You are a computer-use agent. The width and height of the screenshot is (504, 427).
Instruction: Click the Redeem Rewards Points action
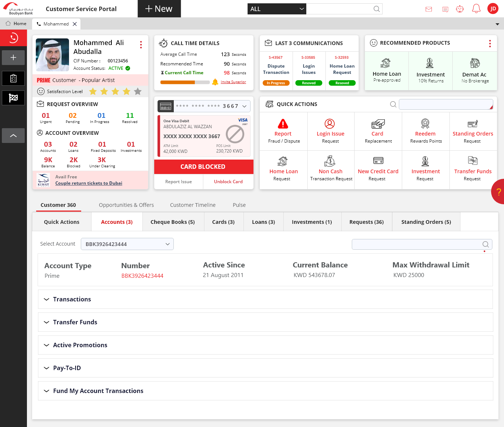[425, 131]
